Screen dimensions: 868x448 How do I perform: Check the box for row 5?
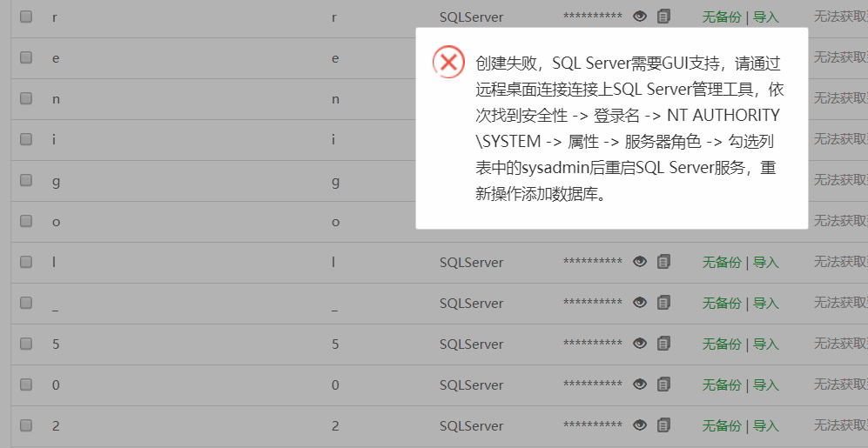(26, 344)
